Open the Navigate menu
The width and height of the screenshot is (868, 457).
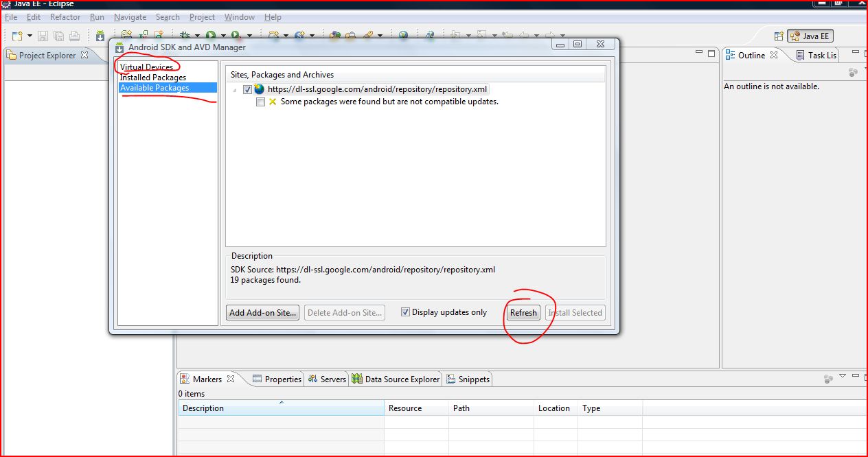click(x=130, y=17)
